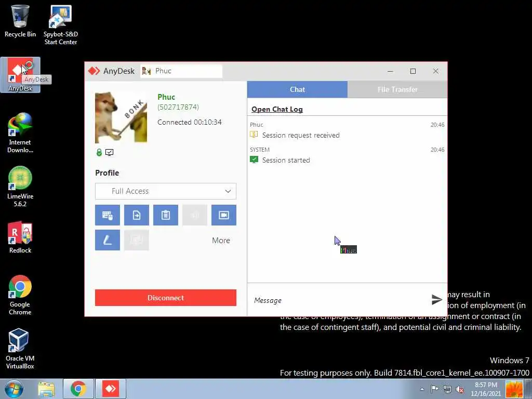Select the Redlock desktop icon
The image size is (532, 399).
20,237
